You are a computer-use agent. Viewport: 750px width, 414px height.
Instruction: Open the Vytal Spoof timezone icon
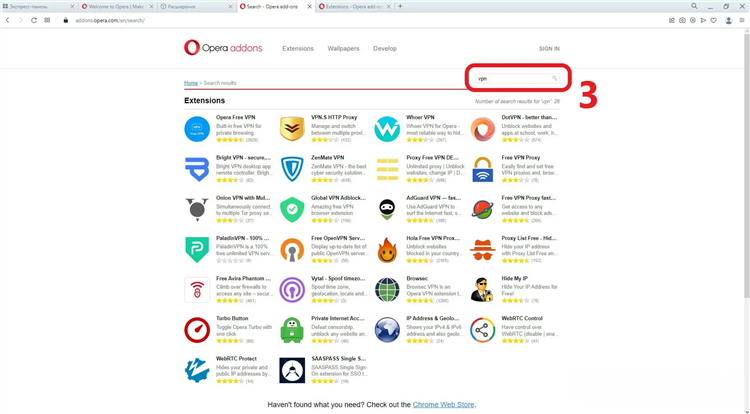pyautogui.click(x=292, y=290)
